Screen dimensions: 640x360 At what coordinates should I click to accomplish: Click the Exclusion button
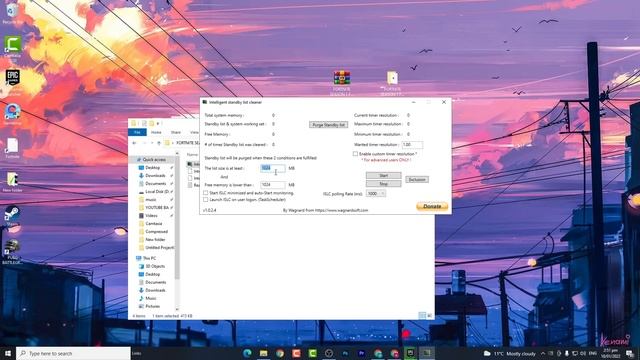pos(417,180)
